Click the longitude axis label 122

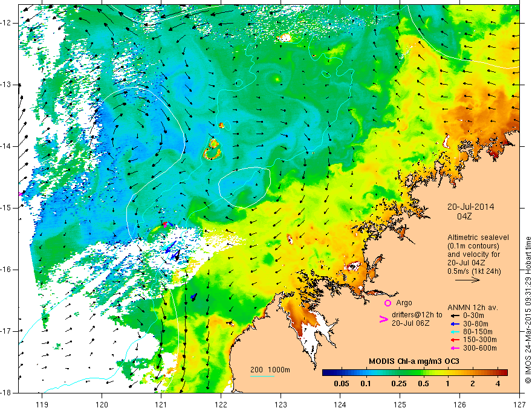pos(221,404)
